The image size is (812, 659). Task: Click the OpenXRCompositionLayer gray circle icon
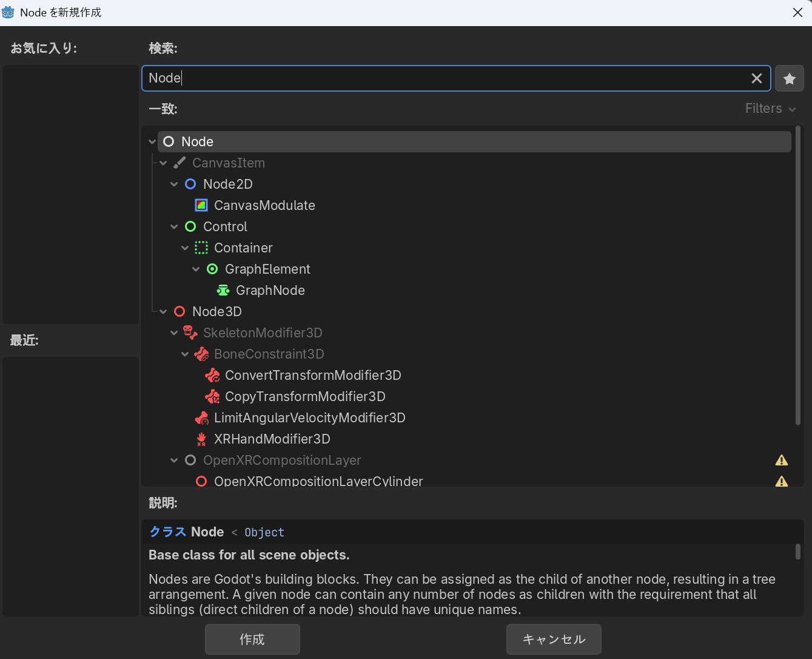pyautogui.click(x=190, y=460)
